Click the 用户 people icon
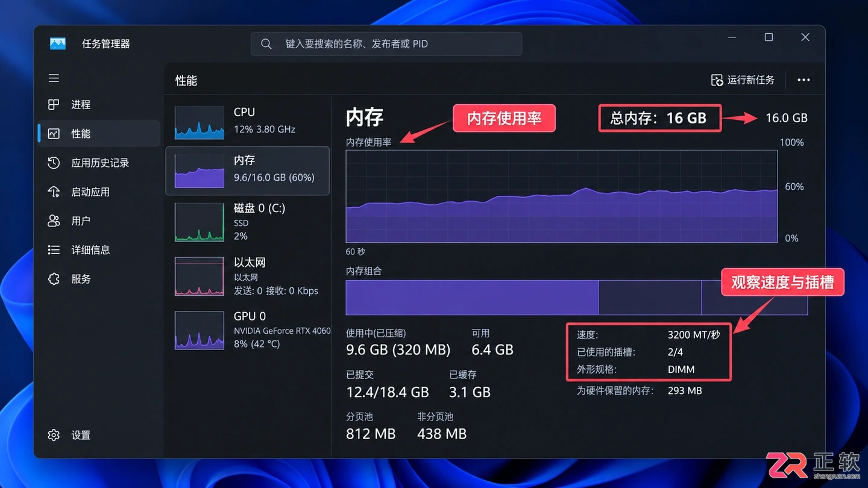Image resolution: width=868 pixels, height=488 pixels. point(54,221)
